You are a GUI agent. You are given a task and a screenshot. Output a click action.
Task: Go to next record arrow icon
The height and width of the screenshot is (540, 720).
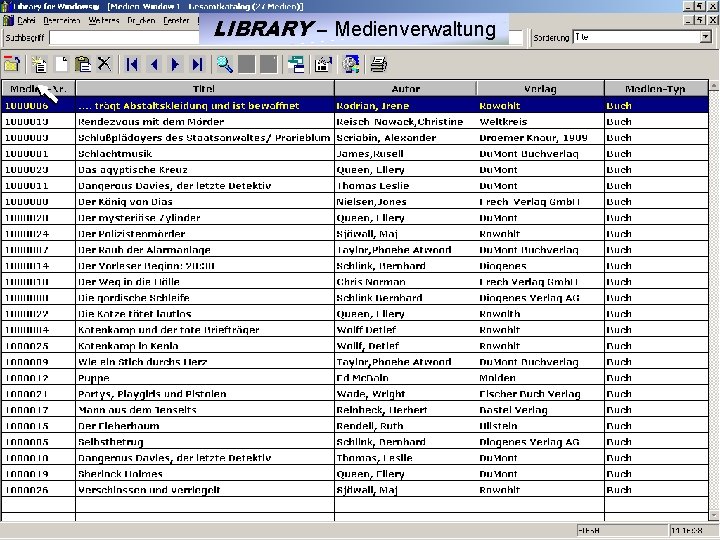click(175, 64)
